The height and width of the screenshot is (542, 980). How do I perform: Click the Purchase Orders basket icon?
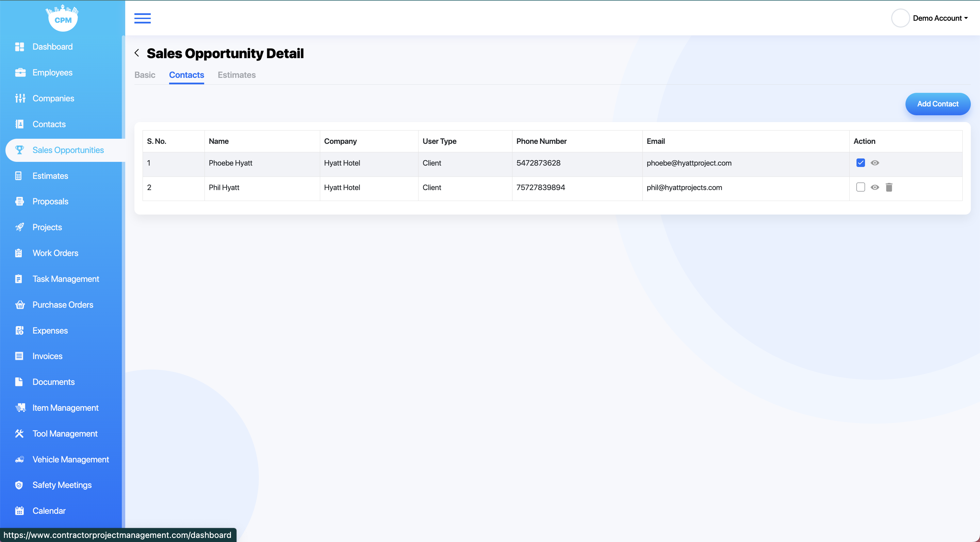click(20, 305)
